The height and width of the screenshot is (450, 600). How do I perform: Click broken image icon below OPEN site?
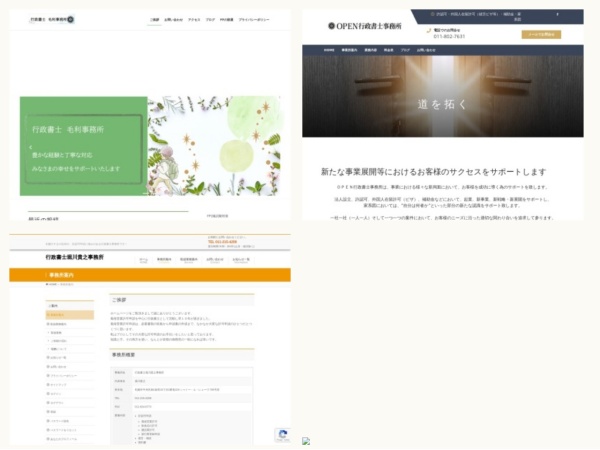306,441
